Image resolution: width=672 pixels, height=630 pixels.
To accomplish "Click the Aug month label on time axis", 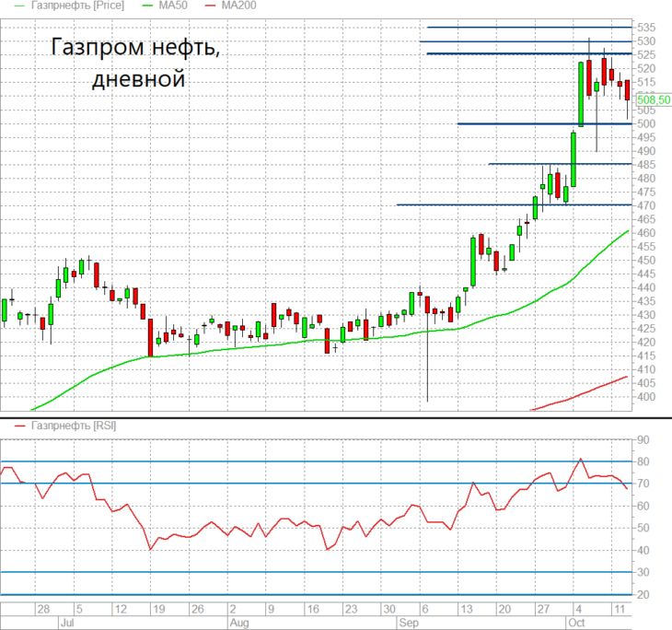I will (x=239, y=623).
